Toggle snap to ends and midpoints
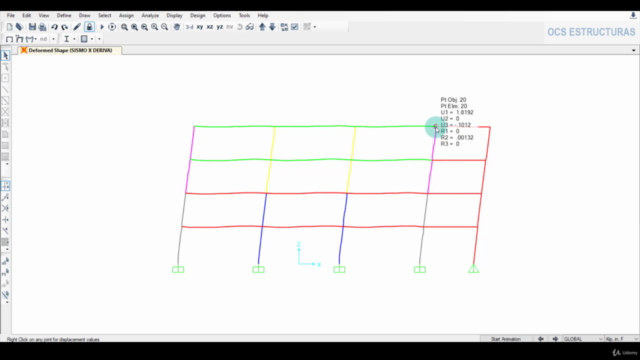Screen dimensions: 640x360 (5, 197)
